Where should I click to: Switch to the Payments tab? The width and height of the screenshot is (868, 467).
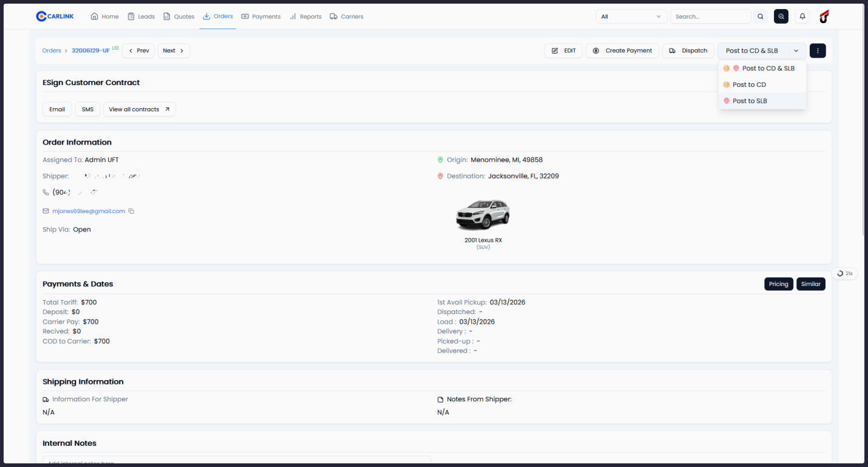coord(261,16)
